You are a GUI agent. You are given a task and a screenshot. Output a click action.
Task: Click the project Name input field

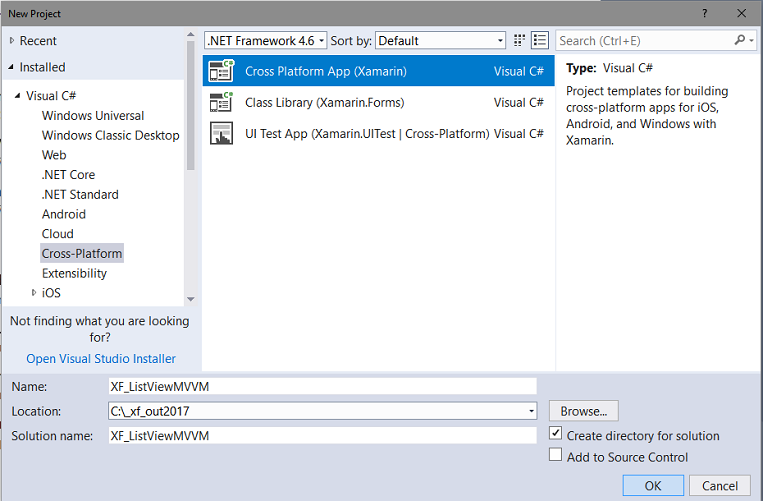click(321, 386)
